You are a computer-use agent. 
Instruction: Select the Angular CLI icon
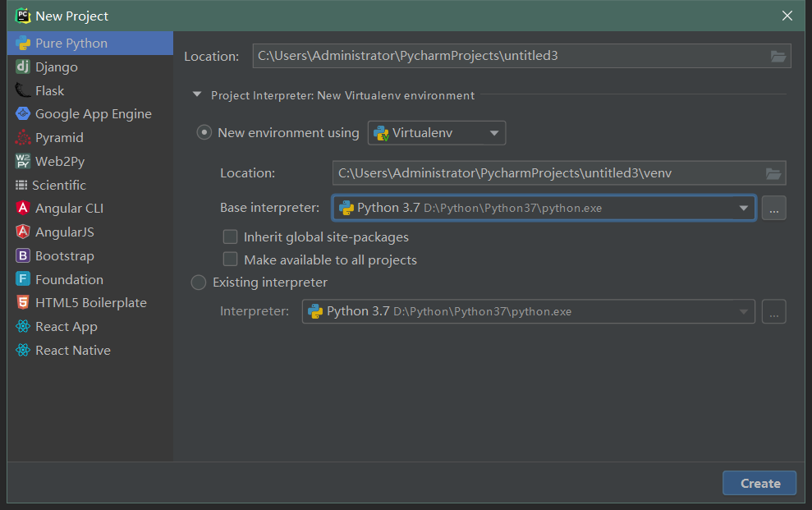point(22,209)
